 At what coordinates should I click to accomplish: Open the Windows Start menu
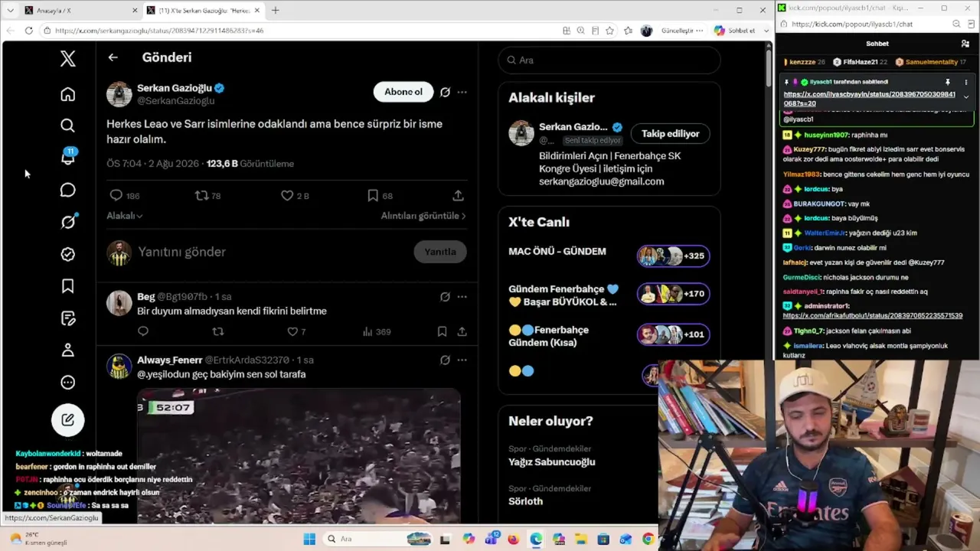(x=309, y=539)
